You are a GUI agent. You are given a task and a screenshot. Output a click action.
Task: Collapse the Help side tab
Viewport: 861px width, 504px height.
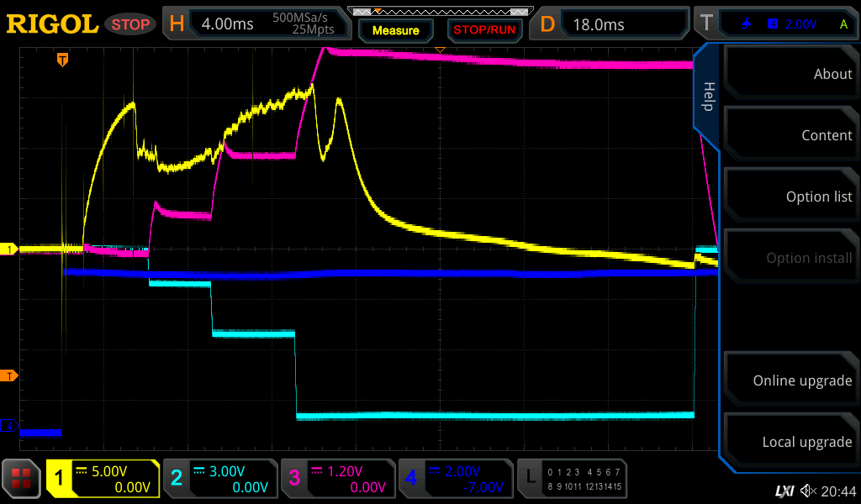tap(707, 97)
